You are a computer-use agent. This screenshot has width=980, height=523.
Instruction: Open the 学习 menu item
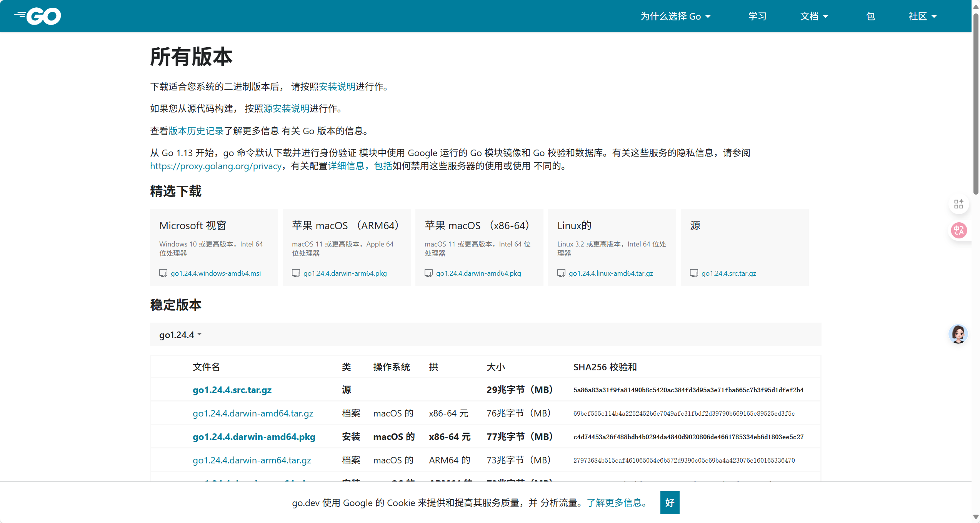[x=757, y=17]
